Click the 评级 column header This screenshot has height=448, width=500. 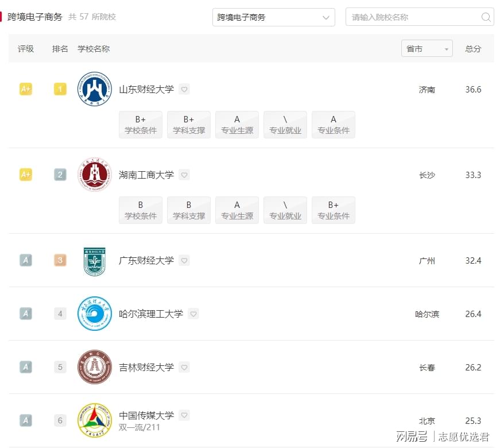point(26,49)
